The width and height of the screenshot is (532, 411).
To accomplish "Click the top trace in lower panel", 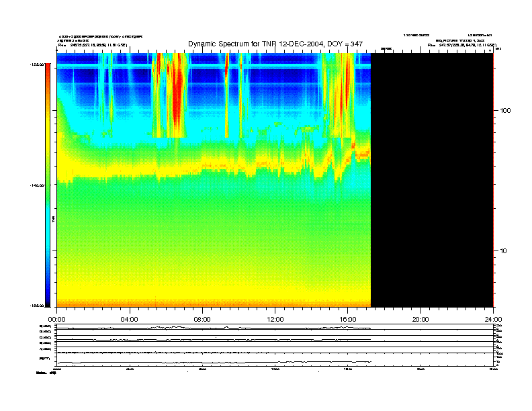I will [214, 328].
